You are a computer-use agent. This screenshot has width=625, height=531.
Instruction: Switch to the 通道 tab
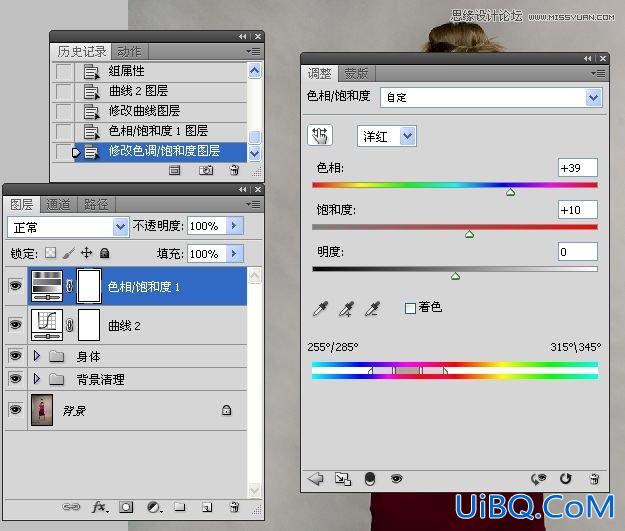pos(59,205)
